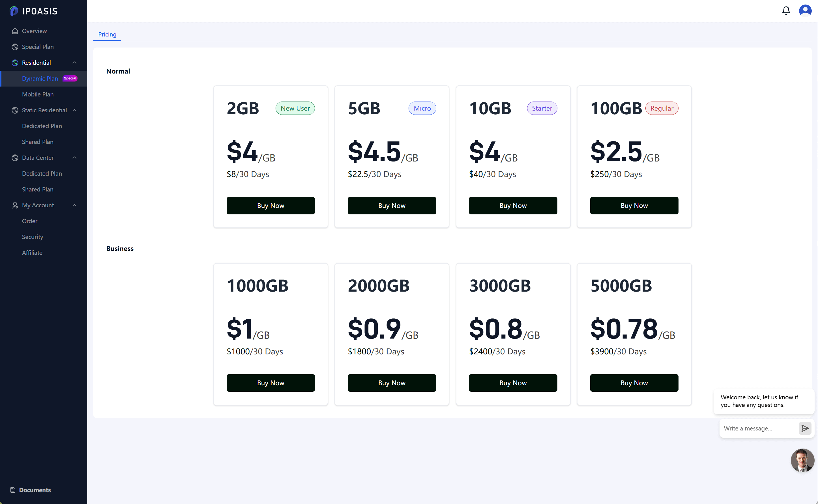Screen dimensions: 818x504
Task: Click the Static Residential menu label
Action: click(x=44, y=110)
